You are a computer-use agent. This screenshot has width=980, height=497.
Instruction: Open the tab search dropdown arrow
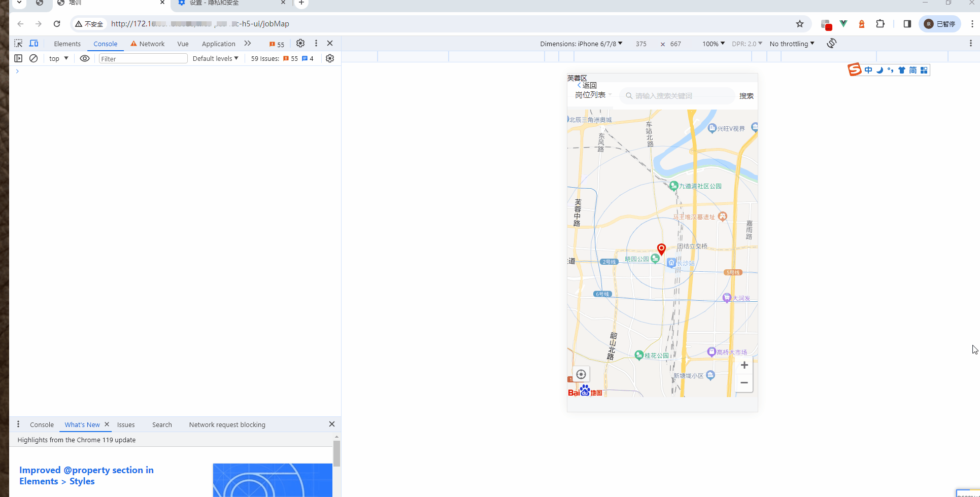click(x=19, y=3)
